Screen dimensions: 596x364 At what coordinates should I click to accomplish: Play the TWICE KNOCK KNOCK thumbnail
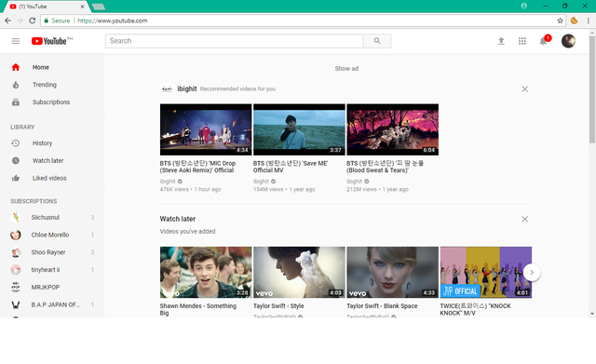(486, 272)
